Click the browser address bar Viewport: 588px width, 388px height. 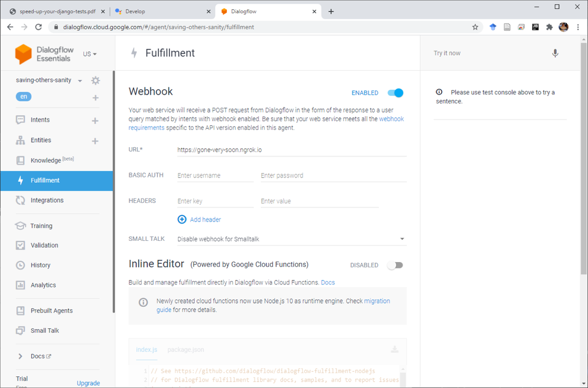point(262,27)
